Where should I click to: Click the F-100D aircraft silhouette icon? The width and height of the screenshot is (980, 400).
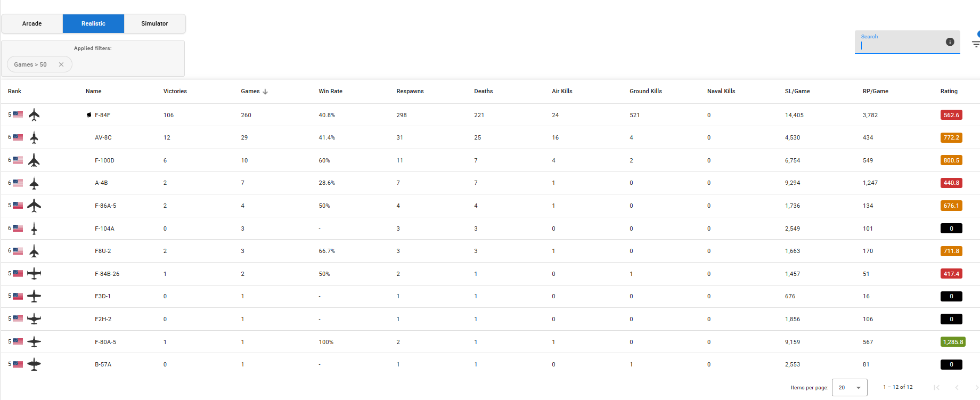pos(34,160)
